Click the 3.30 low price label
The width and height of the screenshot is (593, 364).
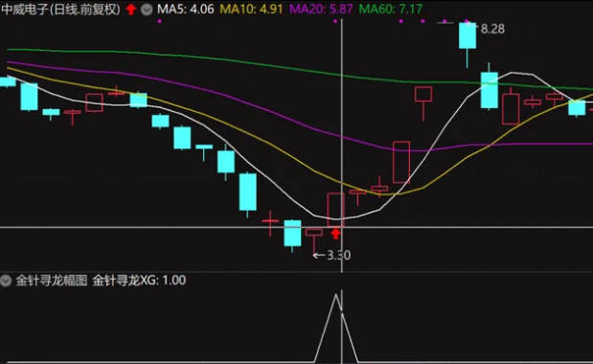338,256
